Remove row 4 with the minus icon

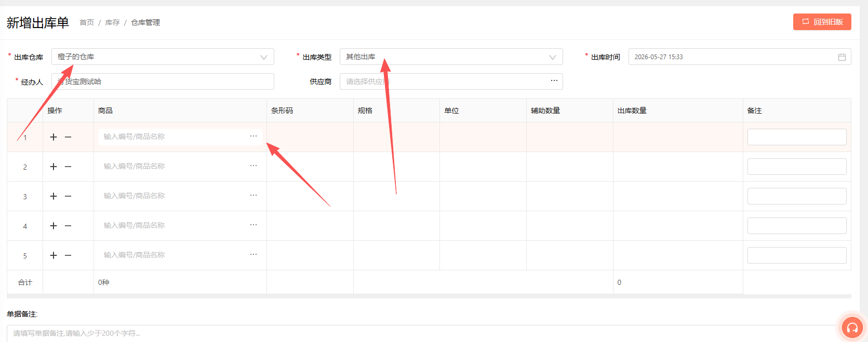pos(68,226)
